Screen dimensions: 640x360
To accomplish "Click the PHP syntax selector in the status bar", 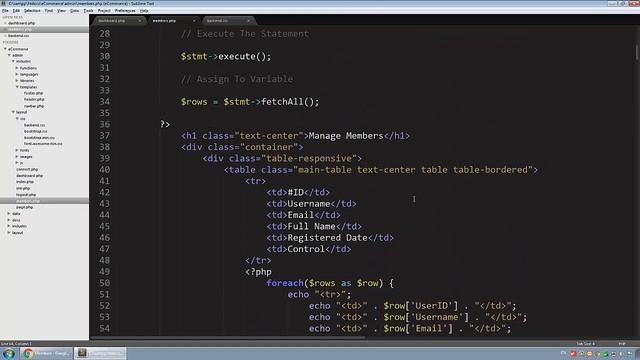I will pos(622,344).
